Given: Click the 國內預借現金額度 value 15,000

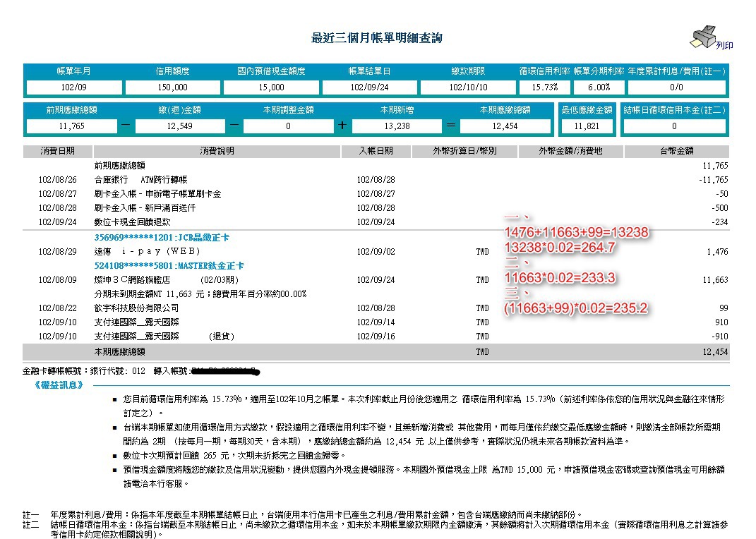Looking at the screenshot, I should click(x=272, y=87).
